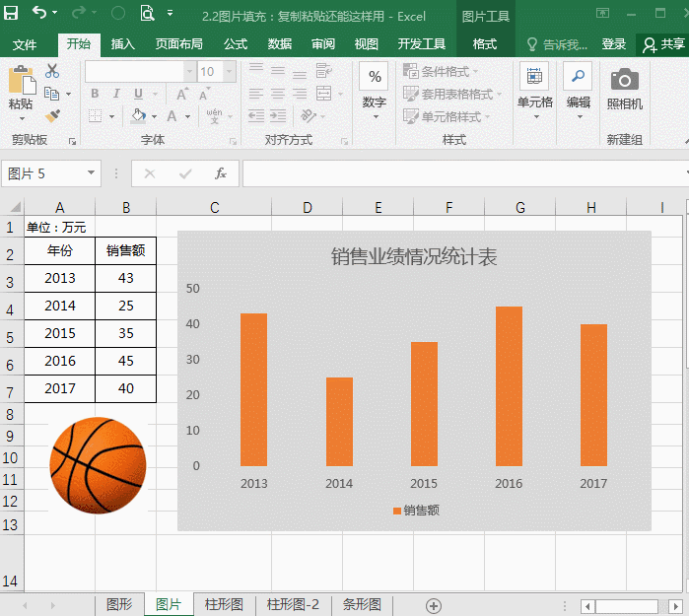Click the Cut scissors icon
The width and height of the screenshot is (689, 616).
click(x=52, y=72)
